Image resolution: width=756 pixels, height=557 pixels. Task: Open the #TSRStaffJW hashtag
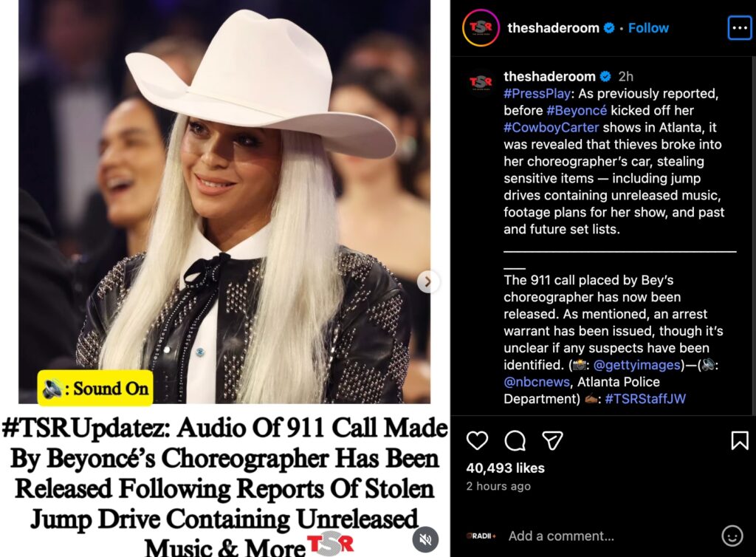[645, 398]
